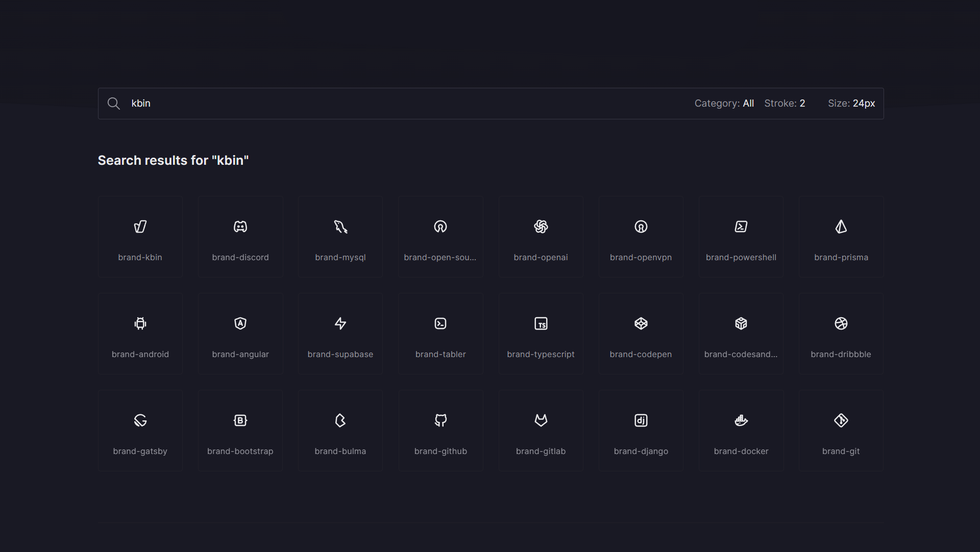Viewport: 980px width, 552px height.
Task: Pick the brand-bulma icon
Action: 340,420
